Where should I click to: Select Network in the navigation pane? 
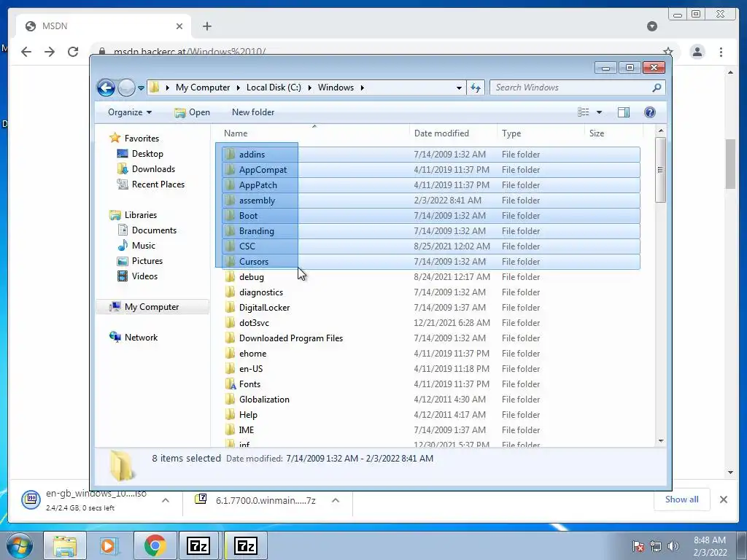pyautogui.click(x=141, y=338)
